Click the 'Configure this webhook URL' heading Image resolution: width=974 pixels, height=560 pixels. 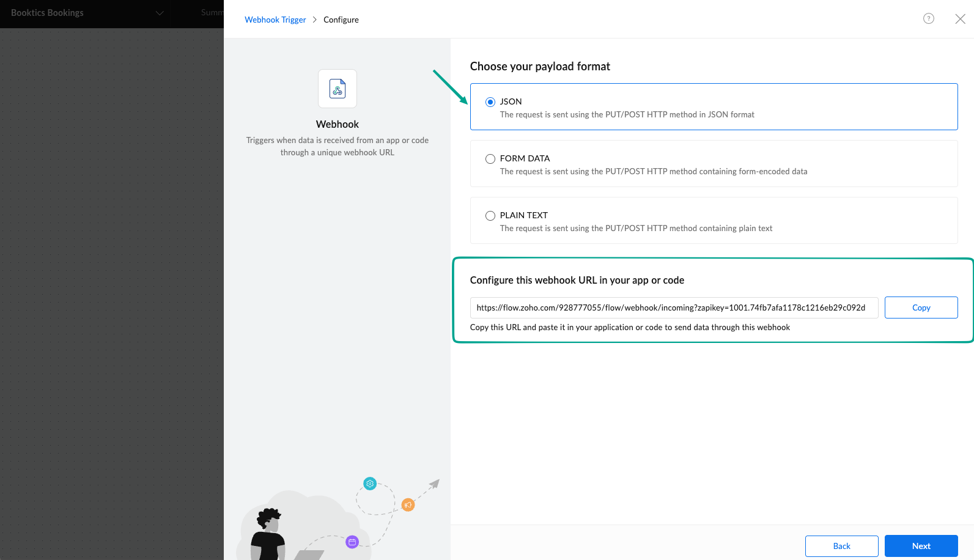coord(577,280)
